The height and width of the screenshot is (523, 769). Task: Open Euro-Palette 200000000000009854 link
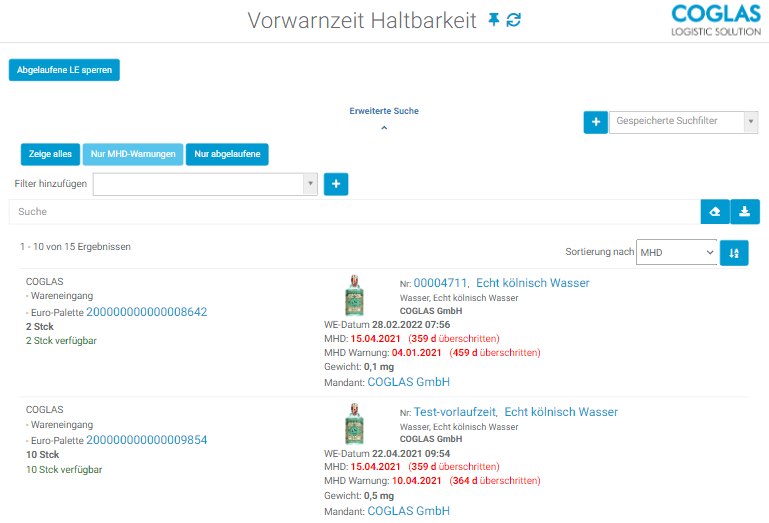click(x=147, y=440)
